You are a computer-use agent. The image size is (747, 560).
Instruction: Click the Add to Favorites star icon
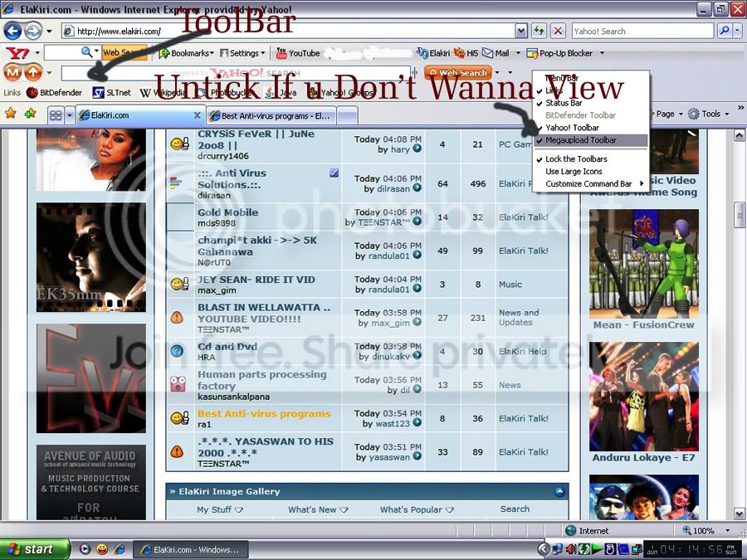coord(31,114)
